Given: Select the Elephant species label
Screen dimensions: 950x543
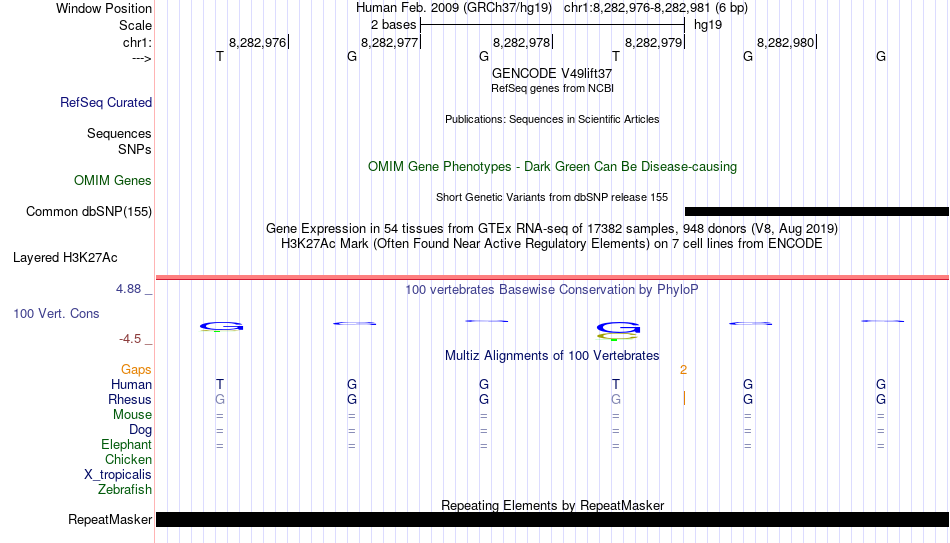Looking at the screenshot, I should click(127, 444).
